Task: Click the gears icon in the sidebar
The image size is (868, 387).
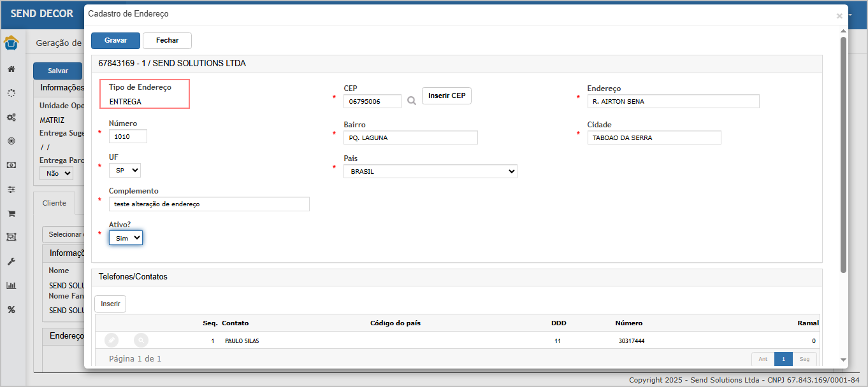Action: pyautogui.click(x=11, y=117)
